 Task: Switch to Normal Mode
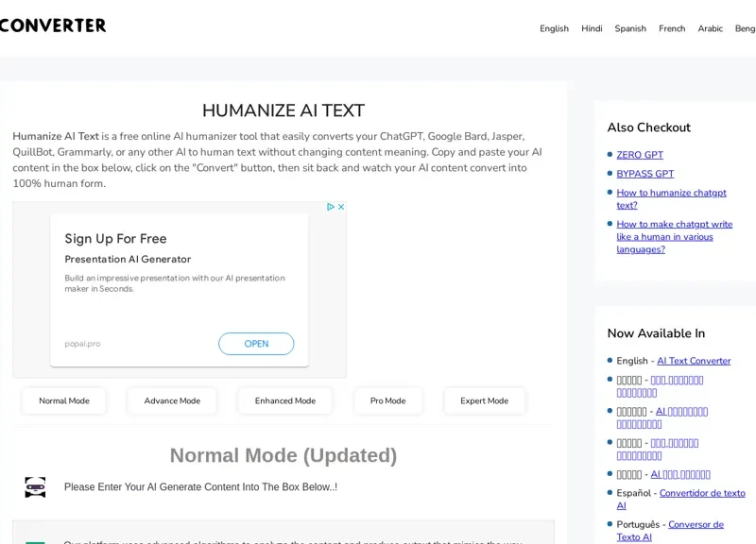coord(63,400)
